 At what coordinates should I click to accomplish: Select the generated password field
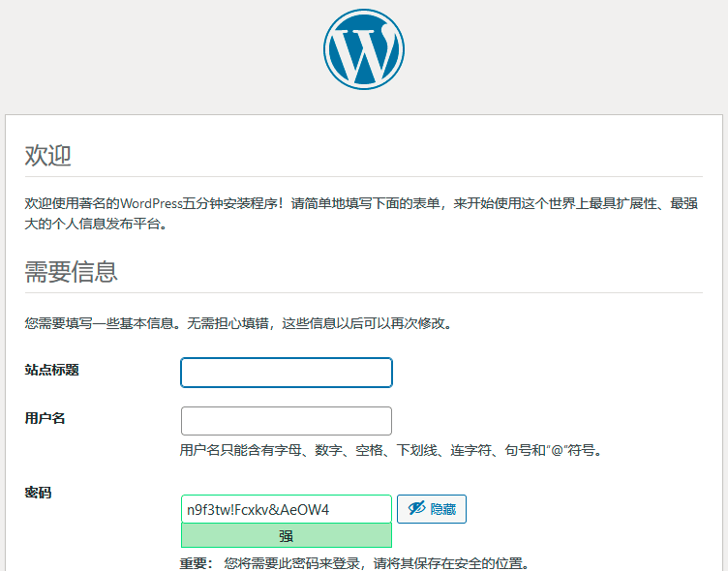click(287, 509)
